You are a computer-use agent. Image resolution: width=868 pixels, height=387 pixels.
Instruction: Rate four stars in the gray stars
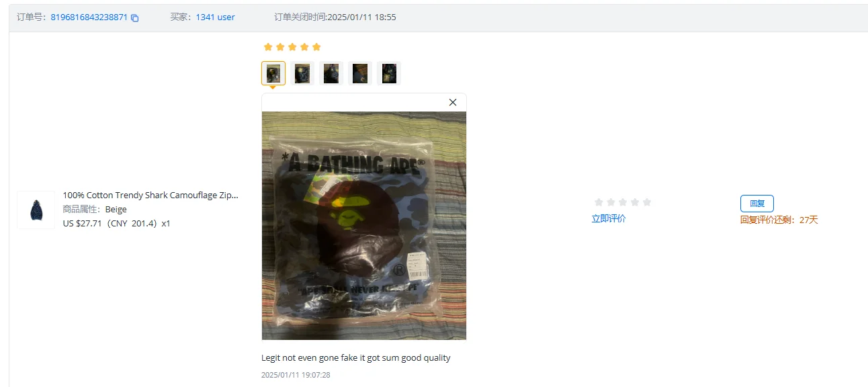[635, 202]
